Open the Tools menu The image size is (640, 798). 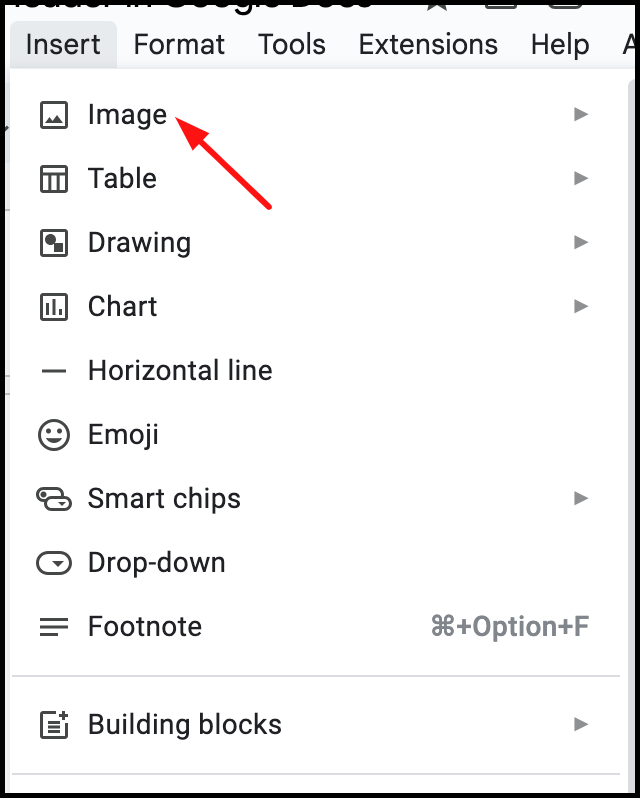click(x=292, y=44)
